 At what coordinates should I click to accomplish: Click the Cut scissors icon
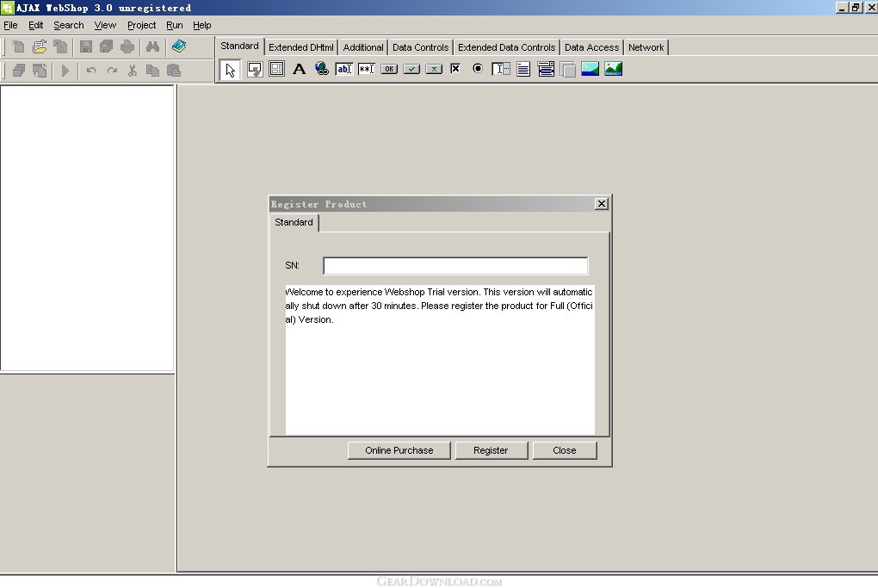click(133, 71)
